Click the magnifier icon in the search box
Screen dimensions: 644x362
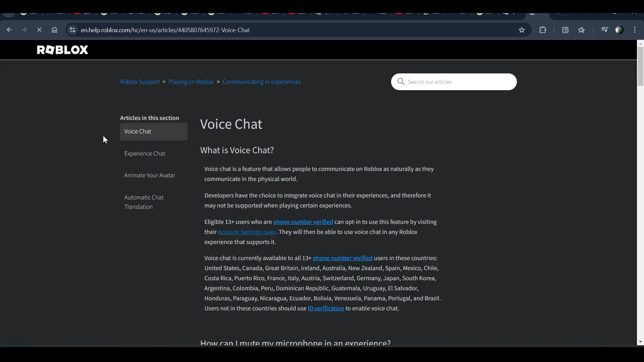[x=401, y=82]
